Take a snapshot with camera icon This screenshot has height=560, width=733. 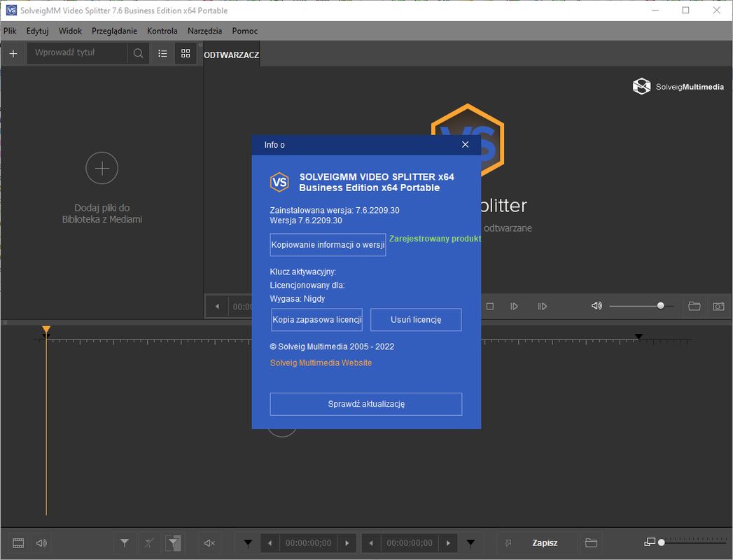[718, 306]
